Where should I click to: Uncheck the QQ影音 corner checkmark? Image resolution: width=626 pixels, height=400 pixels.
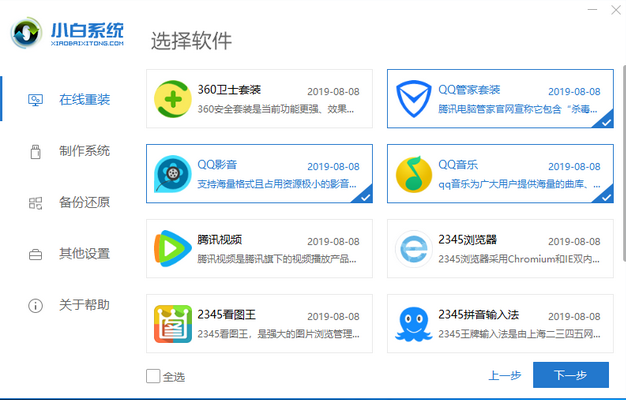click(x=364, y=196)
